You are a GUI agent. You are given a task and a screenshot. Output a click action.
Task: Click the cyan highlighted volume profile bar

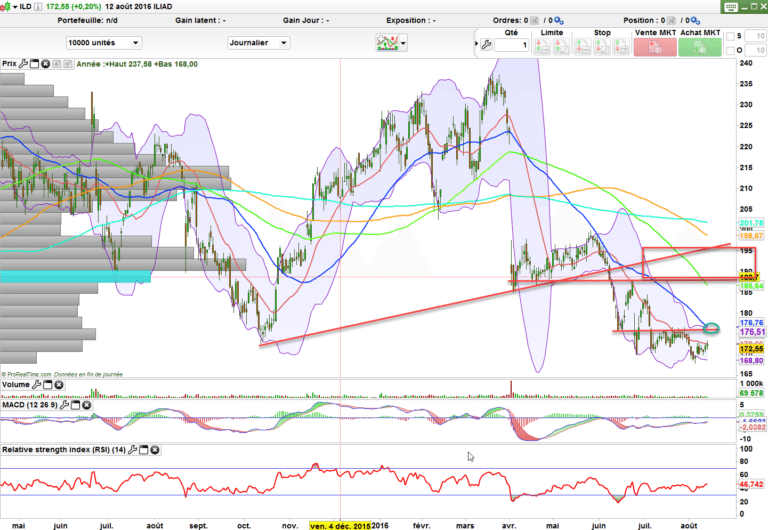[x=75, y=275]
